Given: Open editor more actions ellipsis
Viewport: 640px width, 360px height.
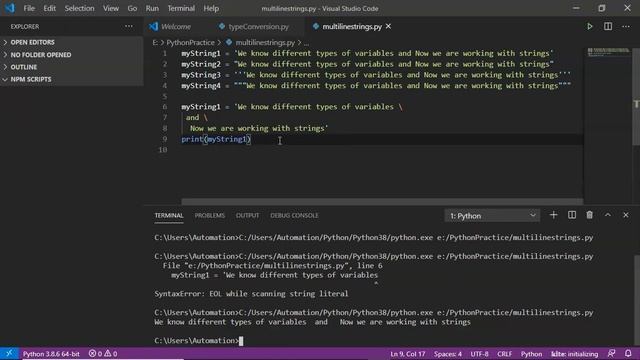Looking at the screenshot, I should pyautogui.click(x=626, y=26).
